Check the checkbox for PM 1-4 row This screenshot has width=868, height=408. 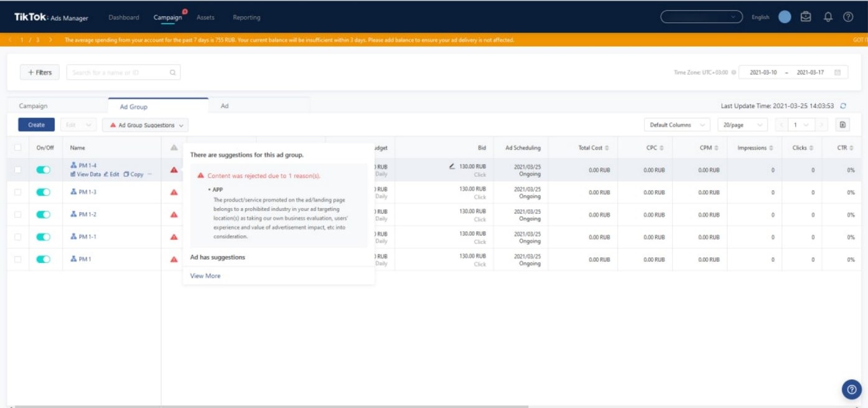18,169
